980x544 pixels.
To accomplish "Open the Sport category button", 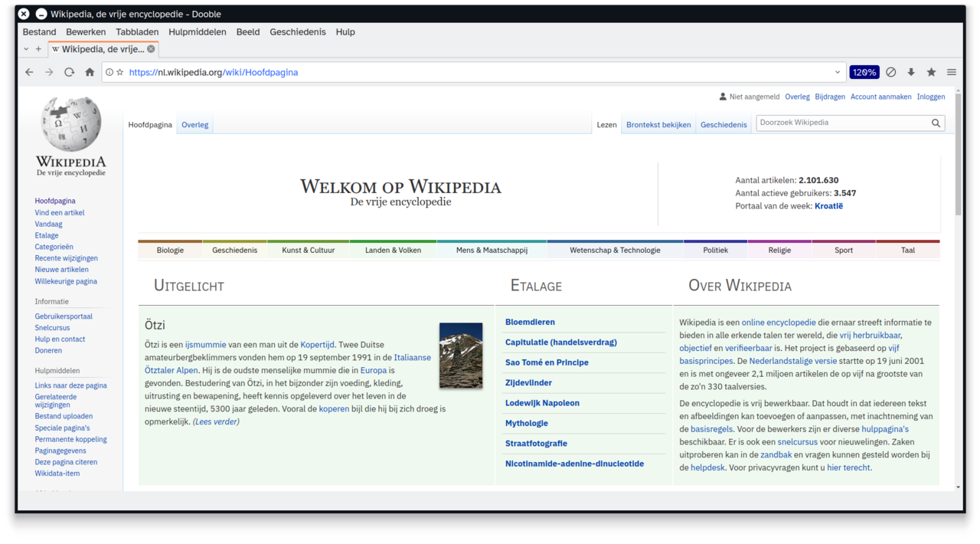I will pos(844,250).
